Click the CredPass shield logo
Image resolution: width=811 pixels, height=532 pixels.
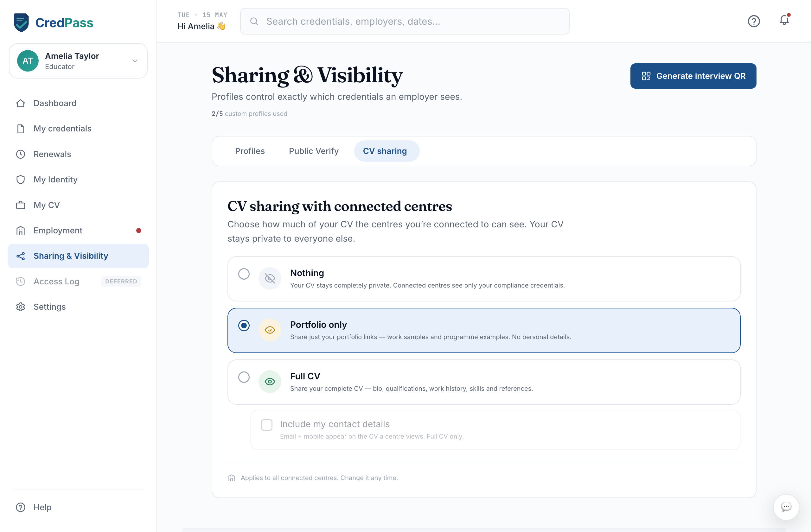[21, 22]
